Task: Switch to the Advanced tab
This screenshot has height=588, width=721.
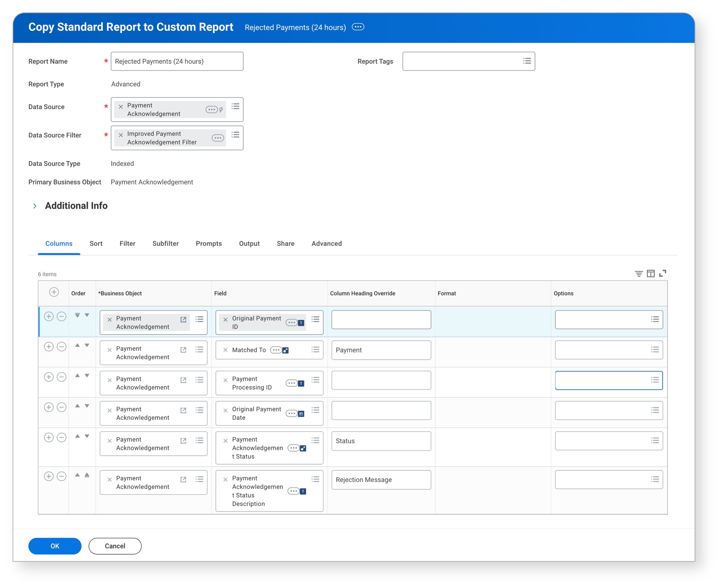Action: pyautogui.click(x=326, y=243)
